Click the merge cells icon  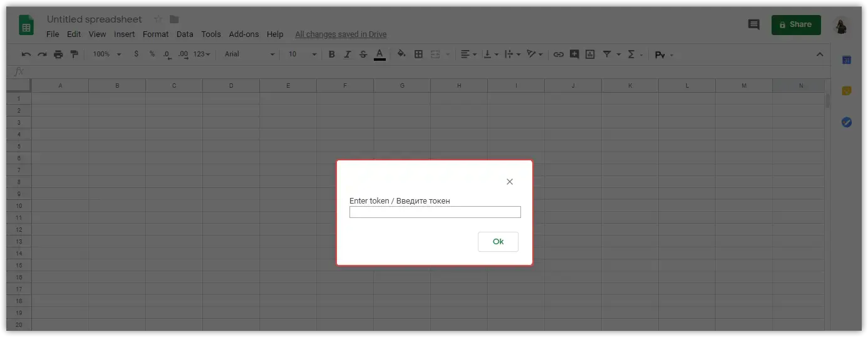click(x=435, y=54)
